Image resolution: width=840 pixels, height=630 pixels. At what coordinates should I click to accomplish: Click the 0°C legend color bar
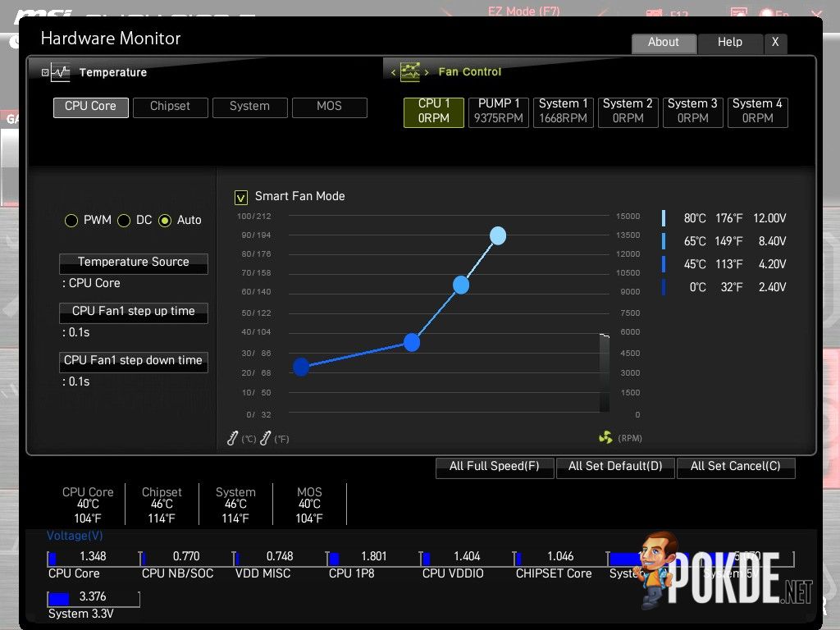(x=664, y=287)
